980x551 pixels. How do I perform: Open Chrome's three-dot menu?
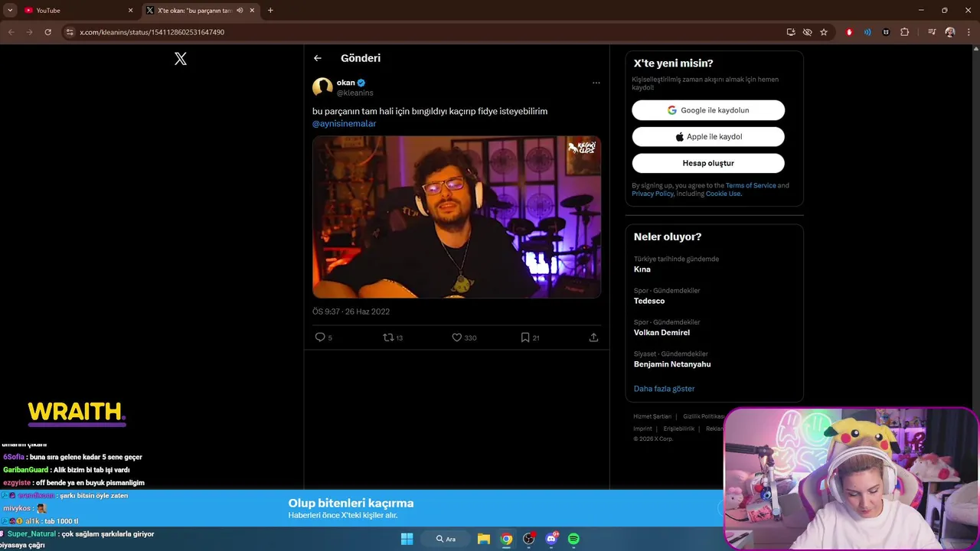(x=969, y=32)
